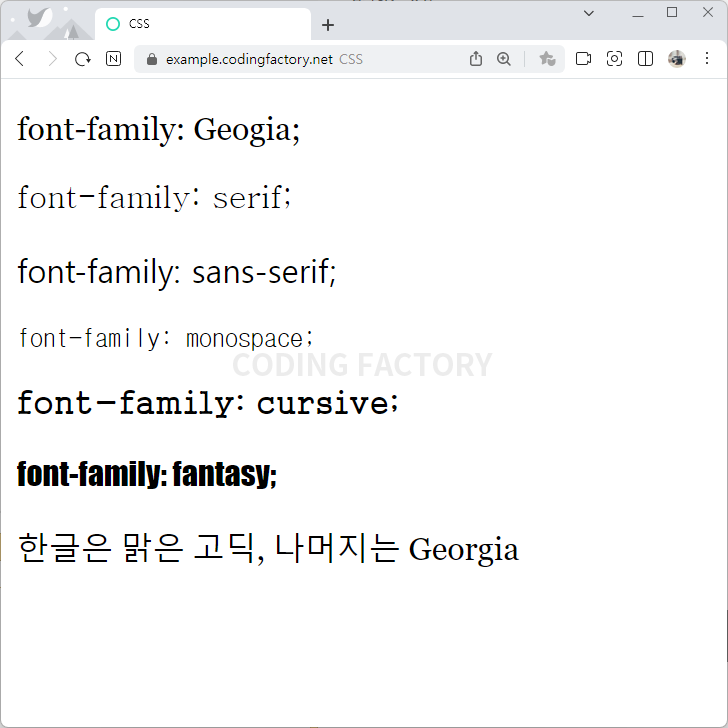This screenshot has height=728, width=728.
Task: Open the browser three-dot menu
Action: click(x=707, y=58)
